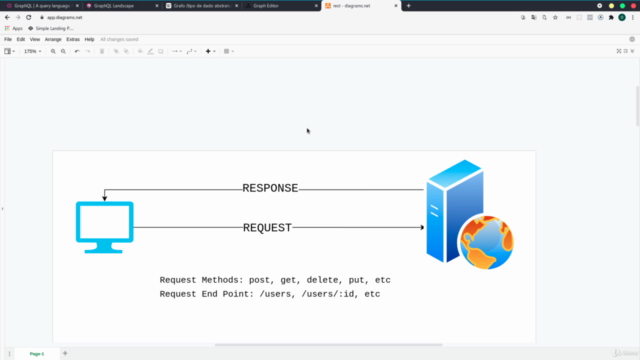
Task: Switch to the GraphQL query language tab
Action: pos(42,6)
